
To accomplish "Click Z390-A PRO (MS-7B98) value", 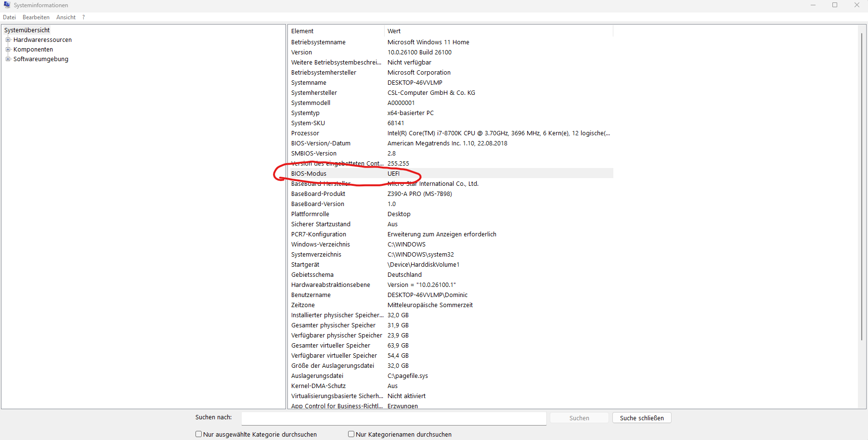I will click(420, 194).
